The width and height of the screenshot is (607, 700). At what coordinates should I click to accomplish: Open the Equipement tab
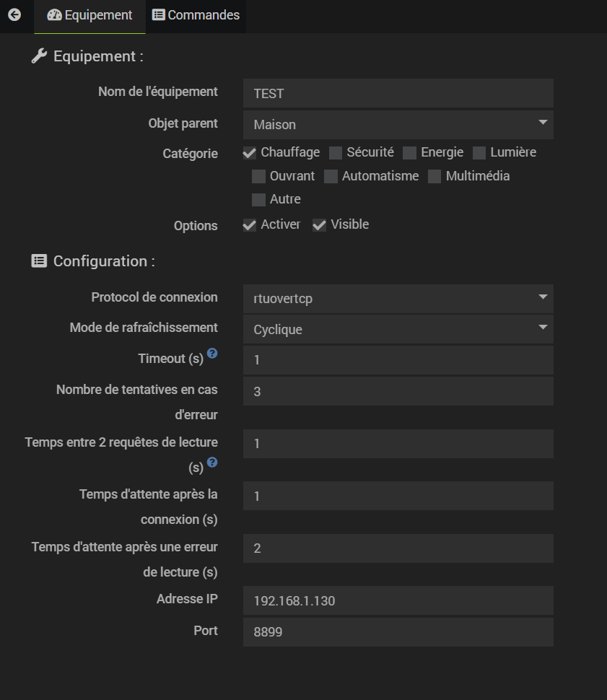pyautogui.click(x=89, y=15)
